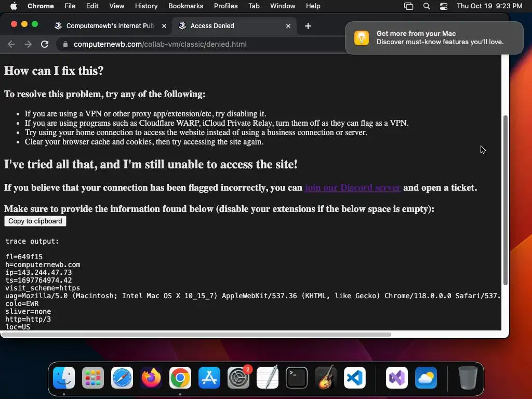Click the visit_scheme=https trace line
The width and height of the screenshot is (532, 399).
43,288
